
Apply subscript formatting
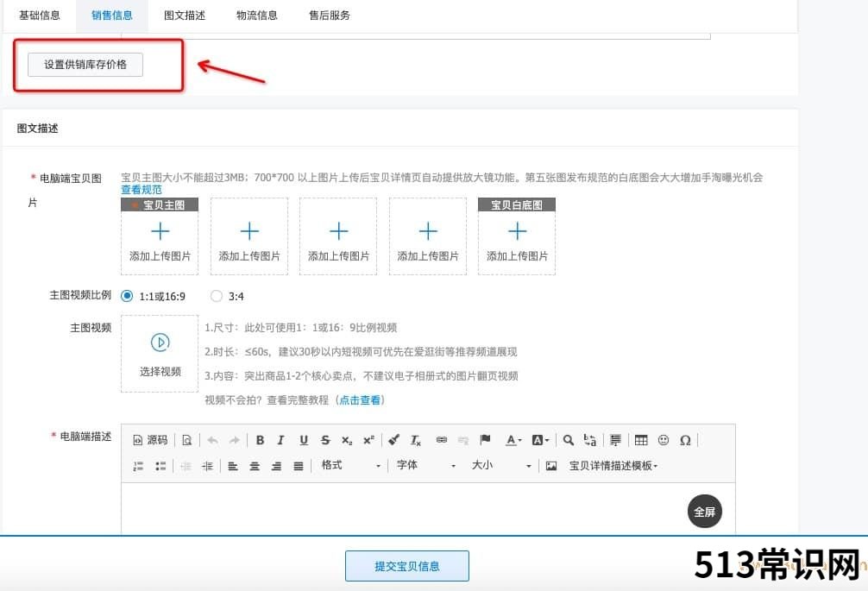(347, 440)
